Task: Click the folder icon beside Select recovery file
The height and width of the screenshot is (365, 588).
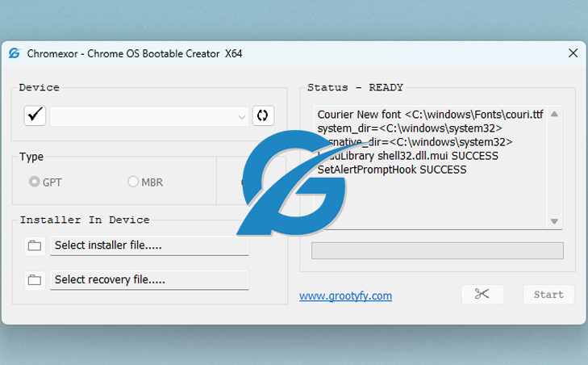Action: click(x=35, y=280)
